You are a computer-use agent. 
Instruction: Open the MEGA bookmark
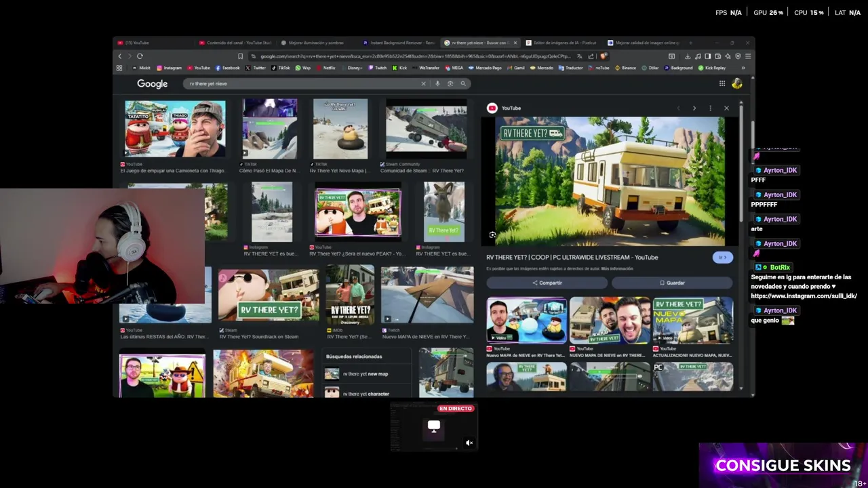454,68
